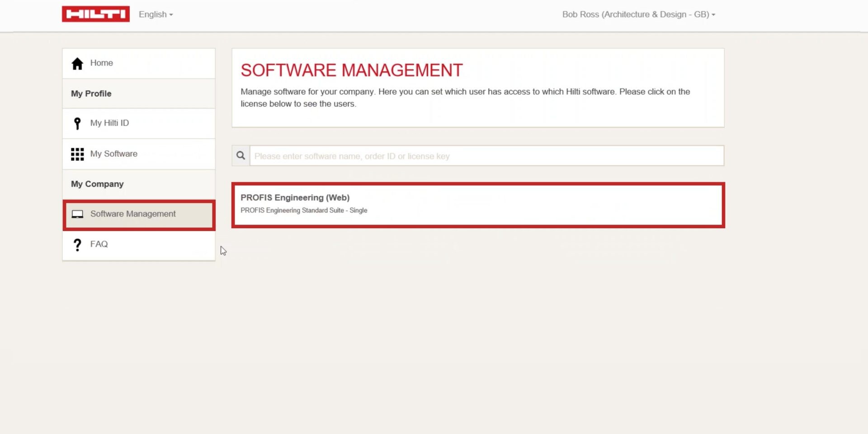Navigate to My Hilti ID
Screen dimensions: 868x434
coord(109,123)
